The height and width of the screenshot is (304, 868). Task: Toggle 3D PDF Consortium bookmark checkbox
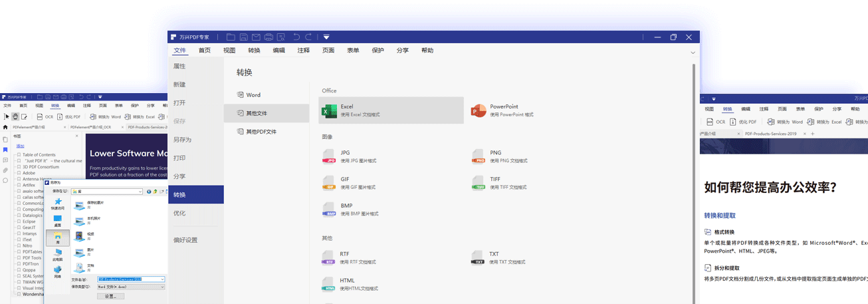pos(19,167)
